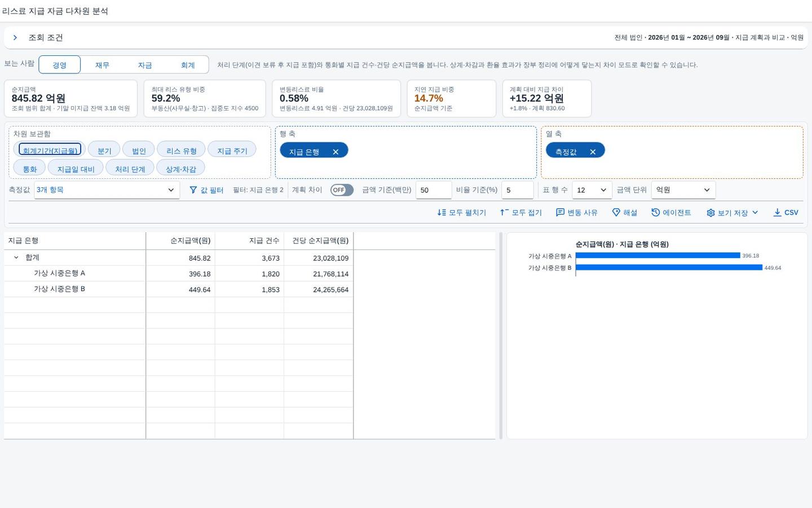Collapse the 합계 row in the table
The height and width of the screenshot is (508, 812).
pos(16,257)
